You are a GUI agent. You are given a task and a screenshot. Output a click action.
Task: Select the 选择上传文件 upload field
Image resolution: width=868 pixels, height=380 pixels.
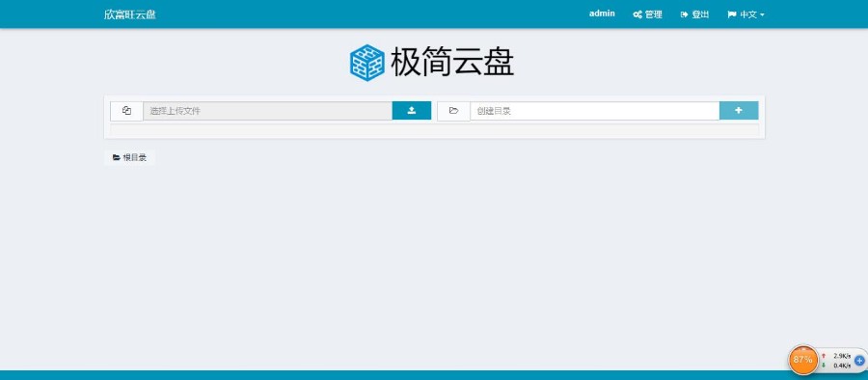pyautogui.click(x=268, y=111)
